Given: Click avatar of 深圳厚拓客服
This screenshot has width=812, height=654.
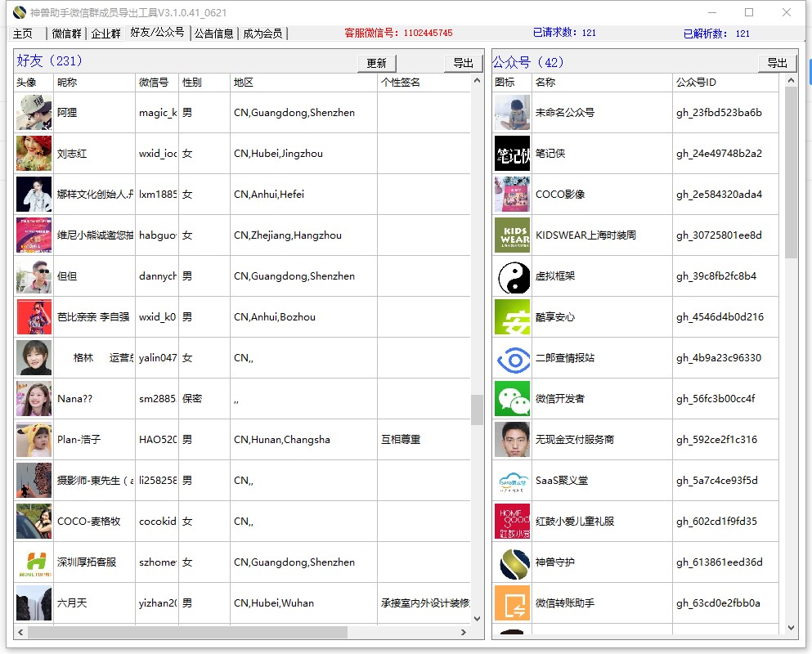Looking at the screenshot, I should 34,563.
